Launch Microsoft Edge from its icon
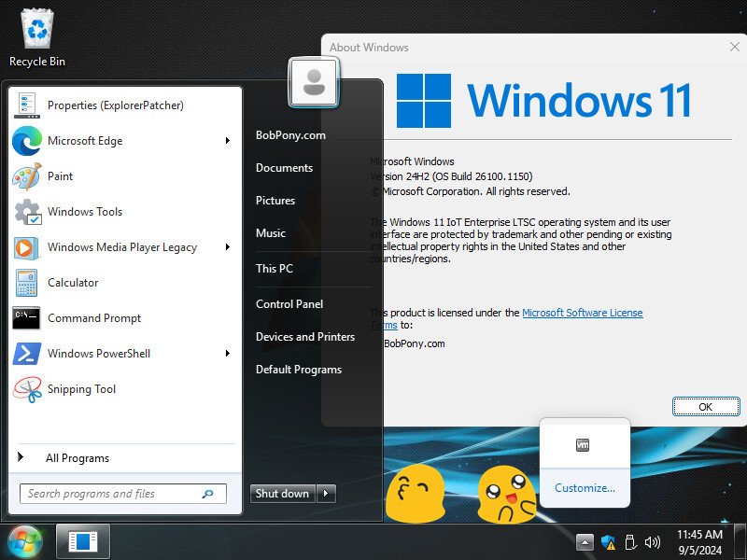Screen dimensions: 747x560 pos(27,141)
